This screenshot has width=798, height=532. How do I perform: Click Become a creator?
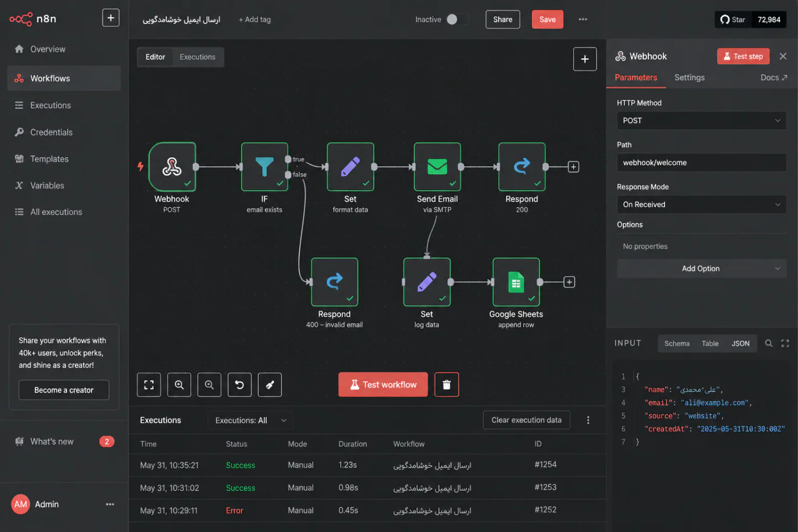[64, 390]
